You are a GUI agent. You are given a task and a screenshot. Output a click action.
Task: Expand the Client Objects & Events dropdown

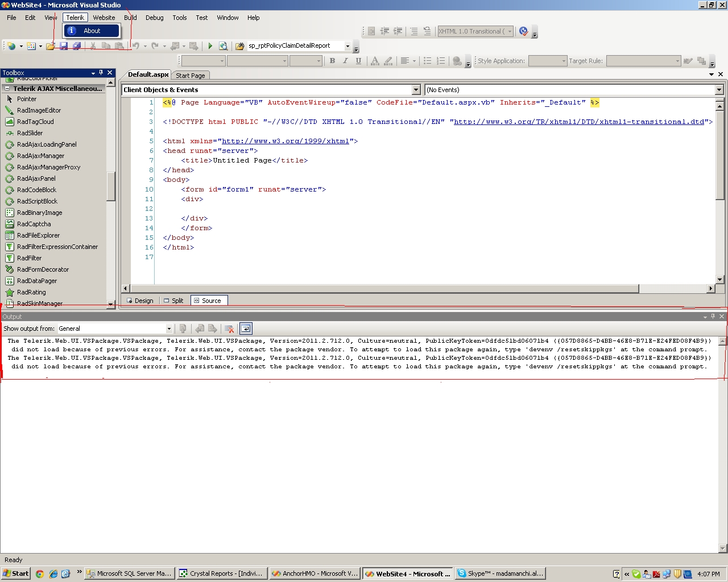tap(416, 90)
